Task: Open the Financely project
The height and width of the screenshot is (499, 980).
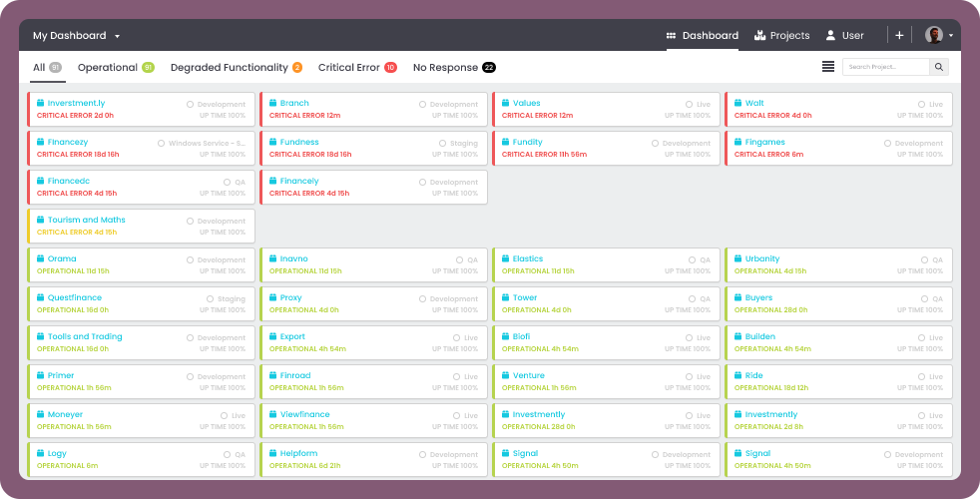Action: tap(299, 181)
